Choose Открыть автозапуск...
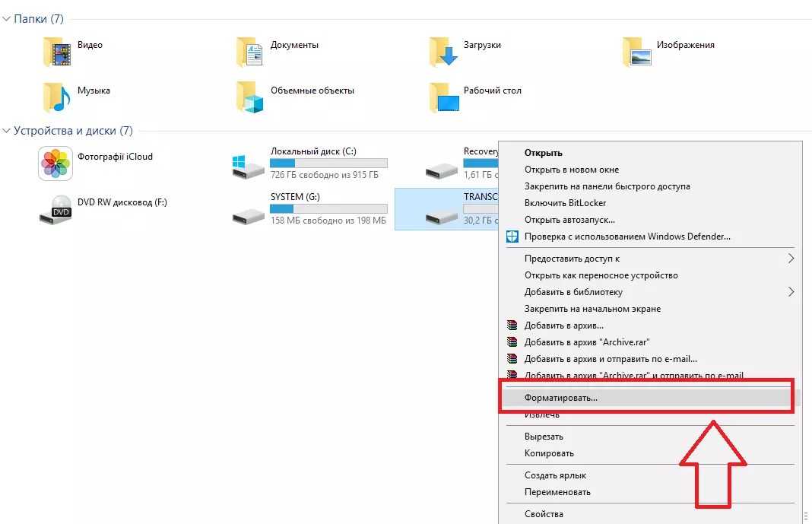Screen dimensions: 812x524 tap(569, 220)
